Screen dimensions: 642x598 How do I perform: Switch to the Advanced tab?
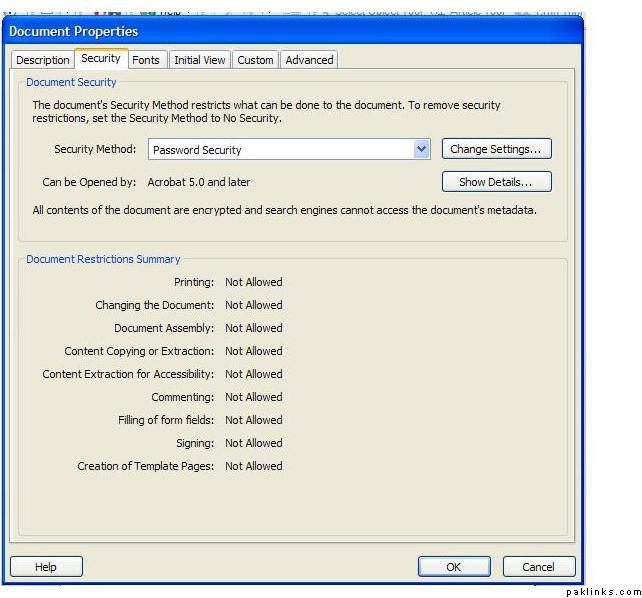[309, 60]
